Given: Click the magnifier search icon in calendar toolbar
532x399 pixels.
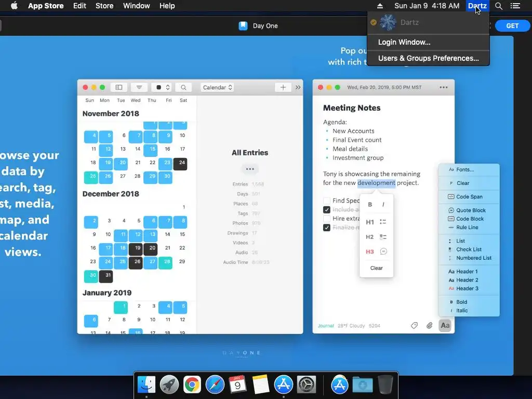Looking at the screenshot, I should tap(183, 87).
